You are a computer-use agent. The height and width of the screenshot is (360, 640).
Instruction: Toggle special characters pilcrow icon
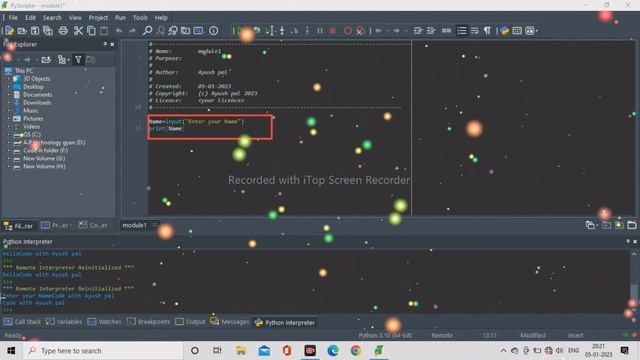click(x=487, y=31)
